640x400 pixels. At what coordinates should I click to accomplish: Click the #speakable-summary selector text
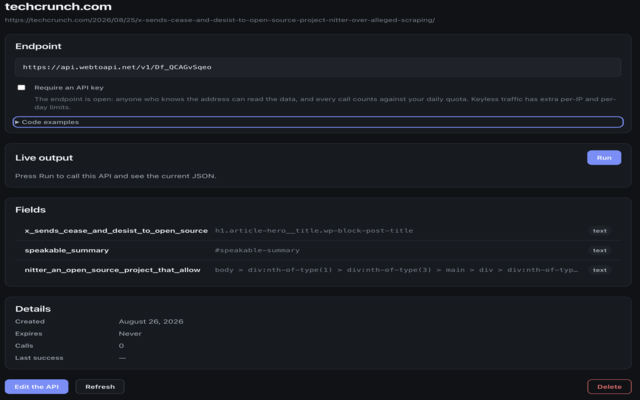click(x=257, y=250)
